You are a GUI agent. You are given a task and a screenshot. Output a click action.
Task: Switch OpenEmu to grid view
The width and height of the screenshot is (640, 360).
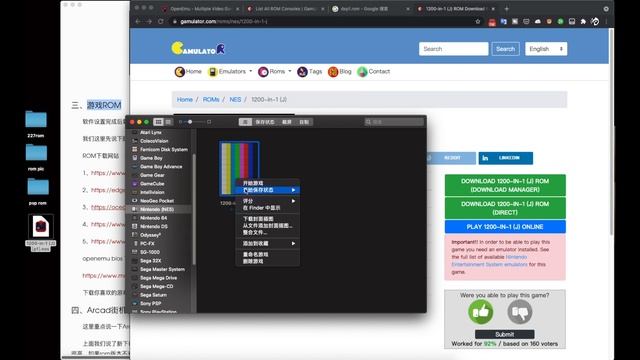tap(158, 122)
